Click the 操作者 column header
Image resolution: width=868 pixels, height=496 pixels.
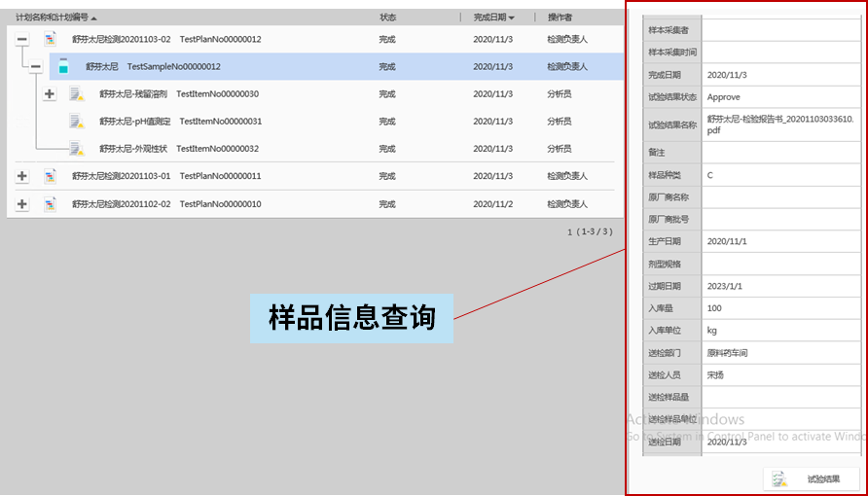[560, 18]
